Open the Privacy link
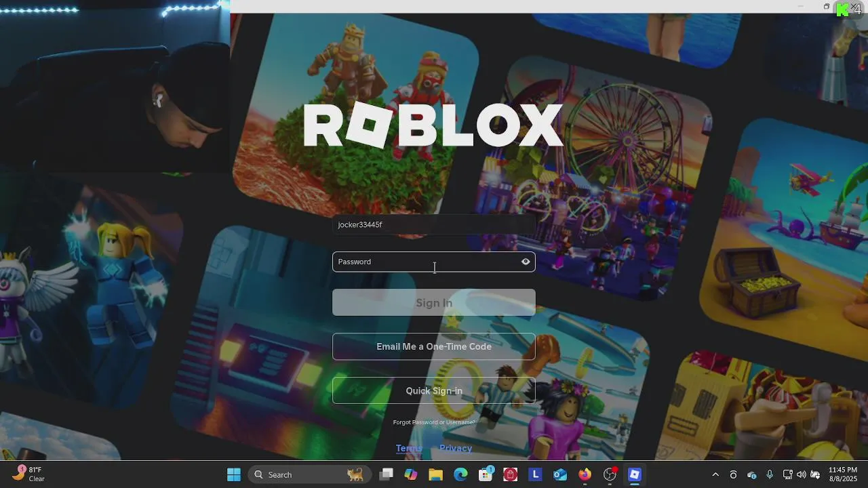 [456, 448]
